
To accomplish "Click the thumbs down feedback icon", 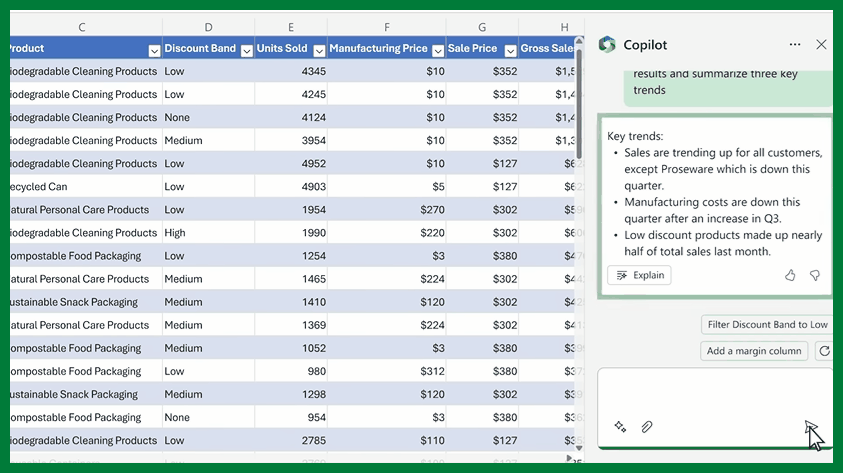I will [814, 275].
